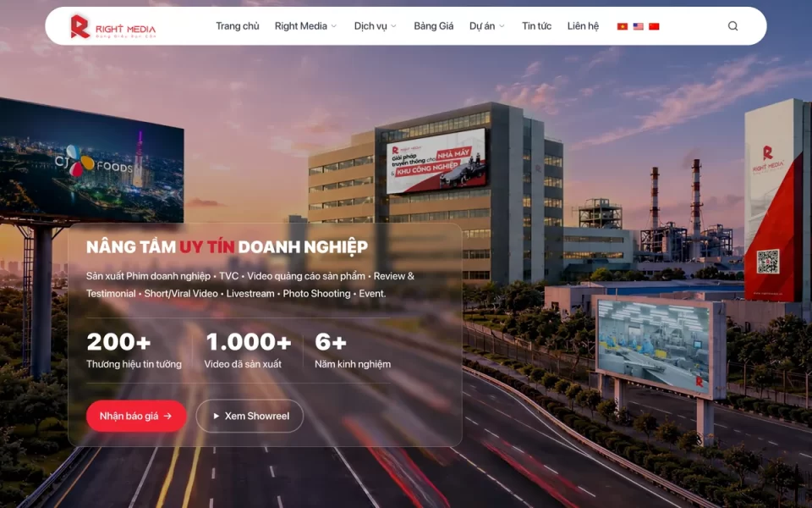The image size is (812, 508).
Task: Switch language with the China flag
Action: 654,26
